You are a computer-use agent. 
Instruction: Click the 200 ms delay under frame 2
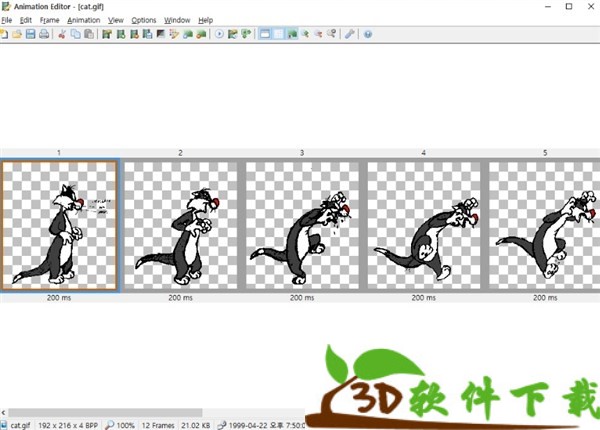click(180, 298)
